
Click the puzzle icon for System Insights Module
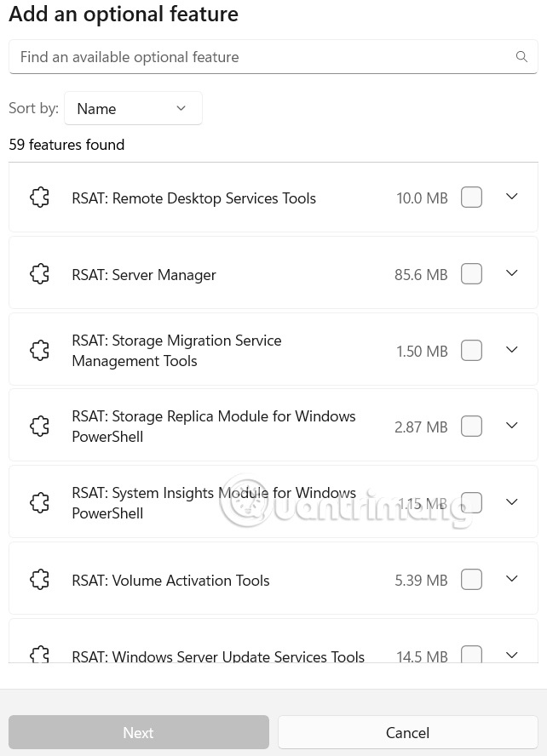click(x=39, y=502)
